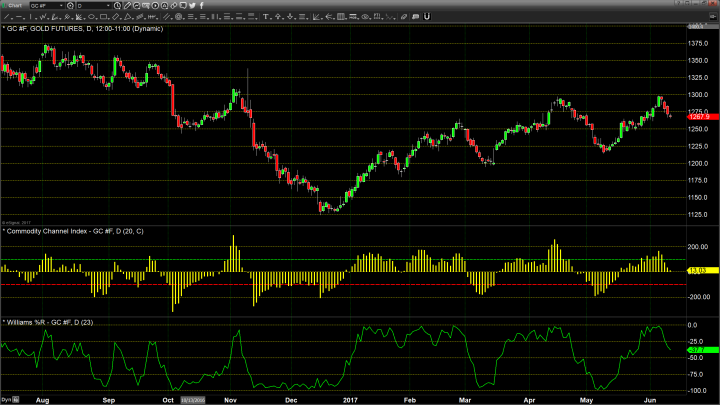Click the link chain icon
Screen dimensions: 720x405
click(x=174, y=6)
